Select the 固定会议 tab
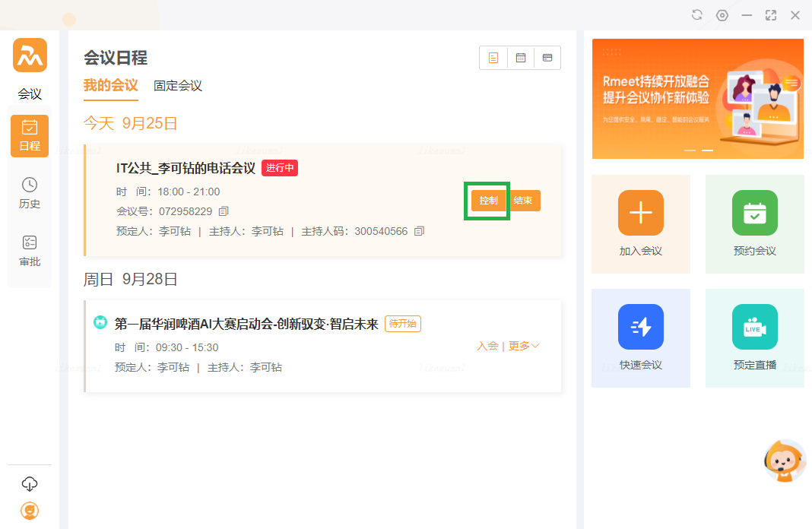Screen dimensions: 812x529 pyautogui.click(x=177, y=86)
